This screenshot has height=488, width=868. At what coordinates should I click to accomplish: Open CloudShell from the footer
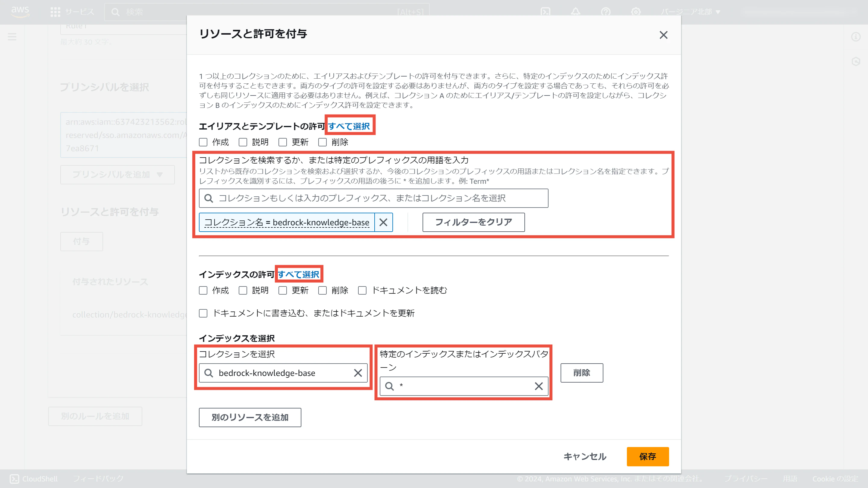(34, 479)
